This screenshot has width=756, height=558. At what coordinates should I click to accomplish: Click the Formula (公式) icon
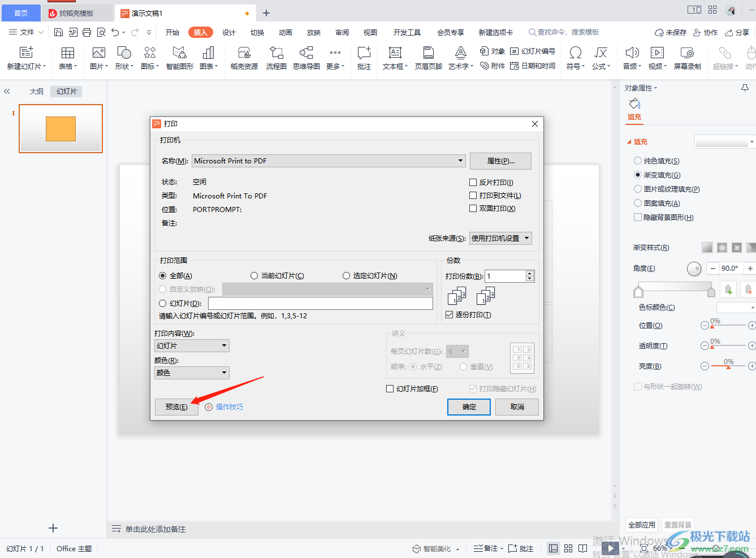(x=601, y=58)
